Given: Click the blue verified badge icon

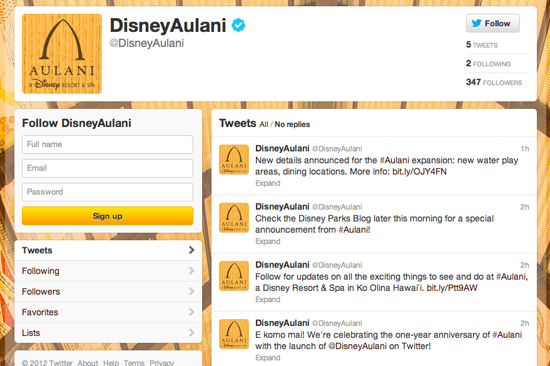Looking at the screenshot, I should (238, 25).
